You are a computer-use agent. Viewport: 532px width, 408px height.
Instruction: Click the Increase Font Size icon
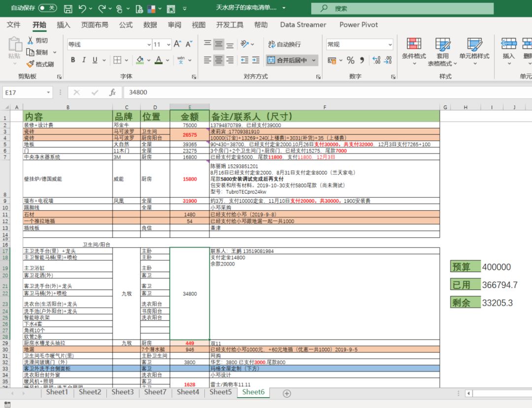pyautogui.click(x=177, y=44)
